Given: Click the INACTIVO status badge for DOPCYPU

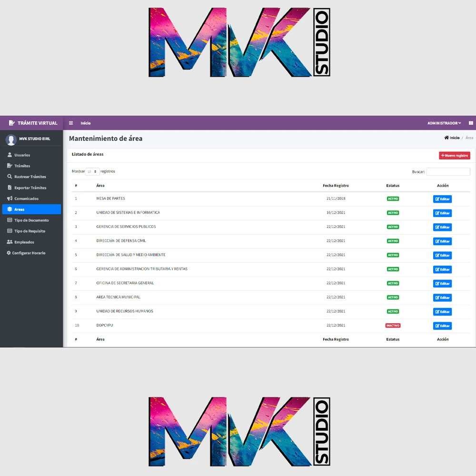Looking at the screenshot, I should 393,326.
